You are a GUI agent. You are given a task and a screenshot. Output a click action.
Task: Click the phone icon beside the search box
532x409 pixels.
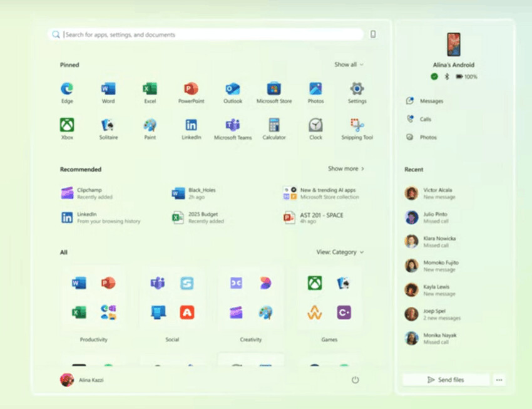[373, 34]
